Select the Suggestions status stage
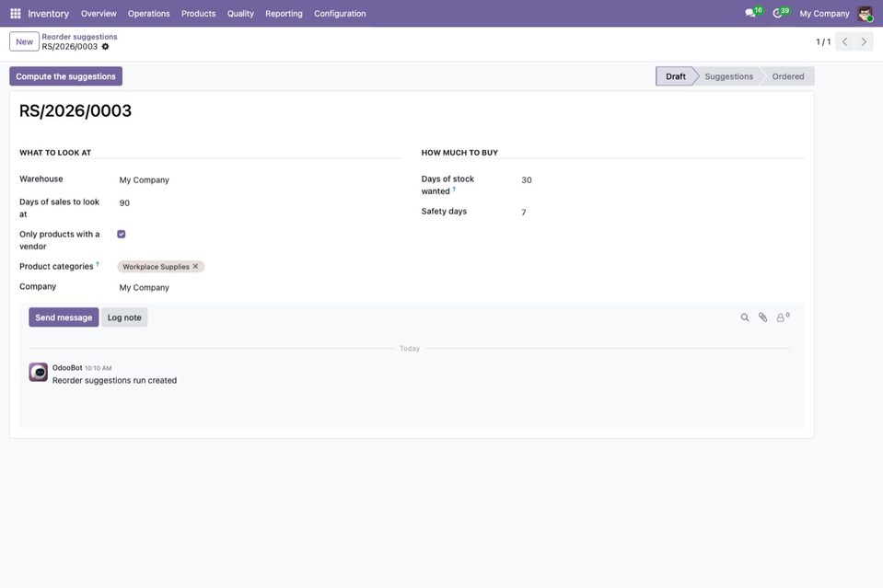This screenshot has width=883, height=588. [728, 76]
